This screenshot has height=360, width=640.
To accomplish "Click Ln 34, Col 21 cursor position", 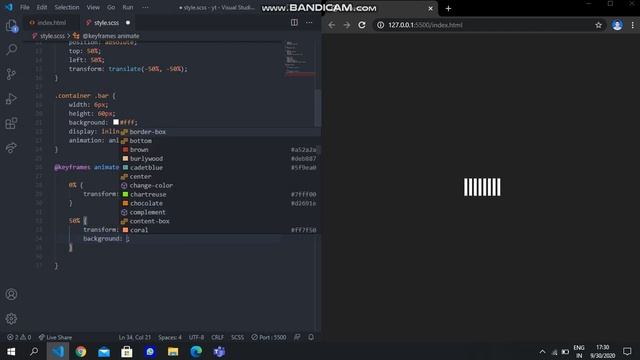I will pos(135,337).
